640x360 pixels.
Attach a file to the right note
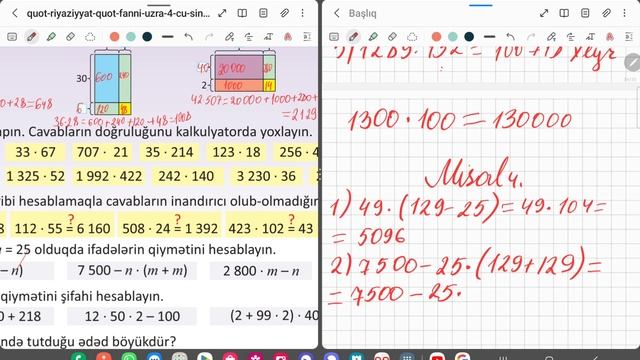tap(606, 13)
